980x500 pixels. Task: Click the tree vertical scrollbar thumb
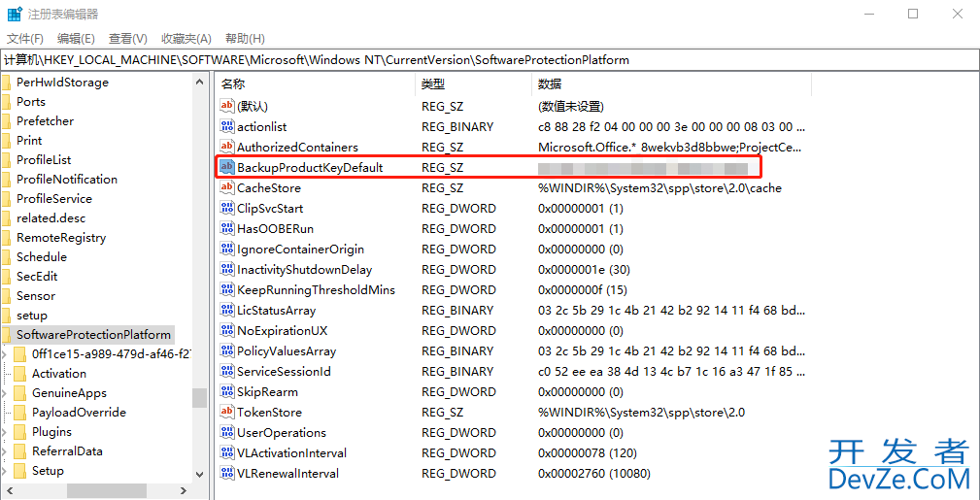click(x=199, y=397)
